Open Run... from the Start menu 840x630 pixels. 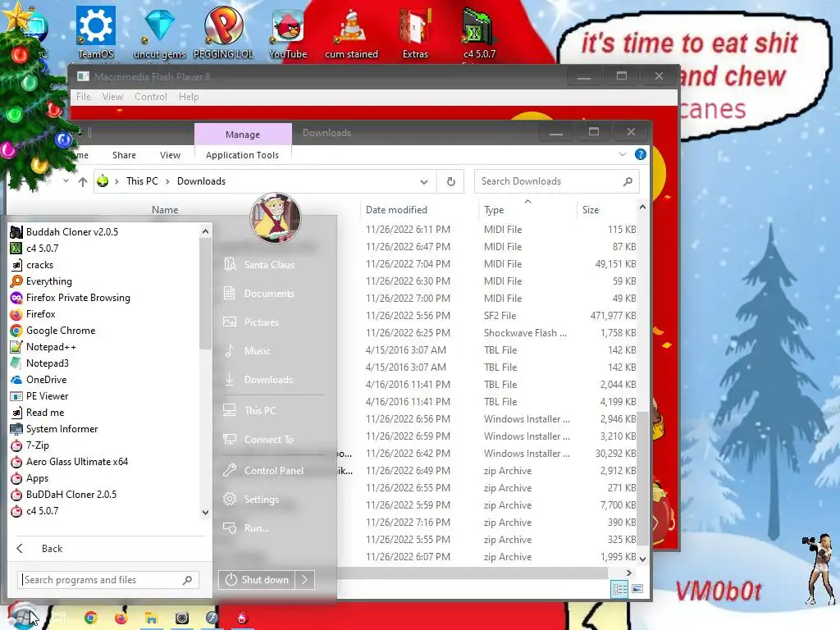coord(257,528)
